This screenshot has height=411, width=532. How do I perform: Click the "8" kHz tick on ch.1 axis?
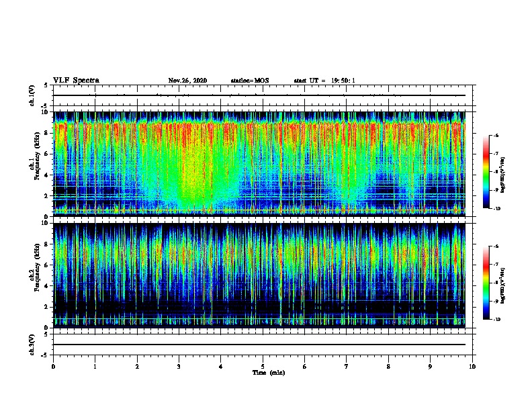click(x=46, y=133)
